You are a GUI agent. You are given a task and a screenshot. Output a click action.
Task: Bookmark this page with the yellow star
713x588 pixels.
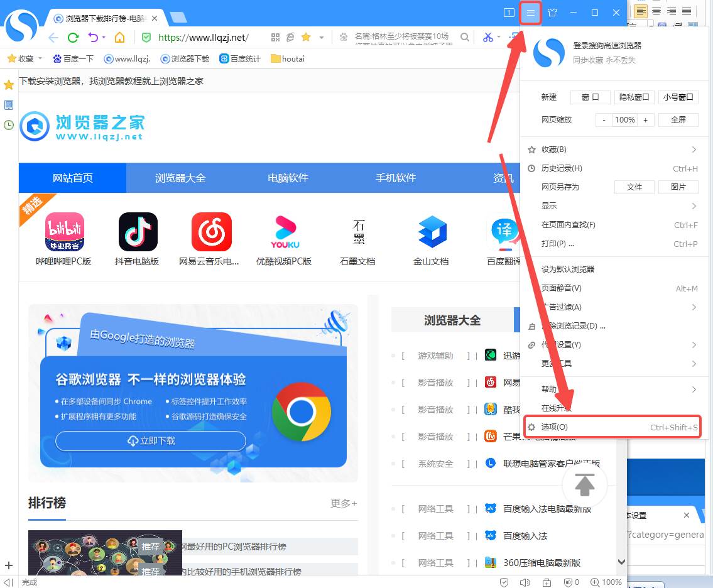[x=306, y=37]
